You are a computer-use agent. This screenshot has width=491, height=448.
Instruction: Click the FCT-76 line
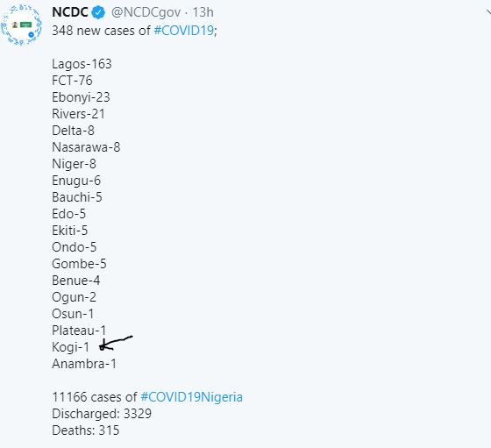coord(72,81)
